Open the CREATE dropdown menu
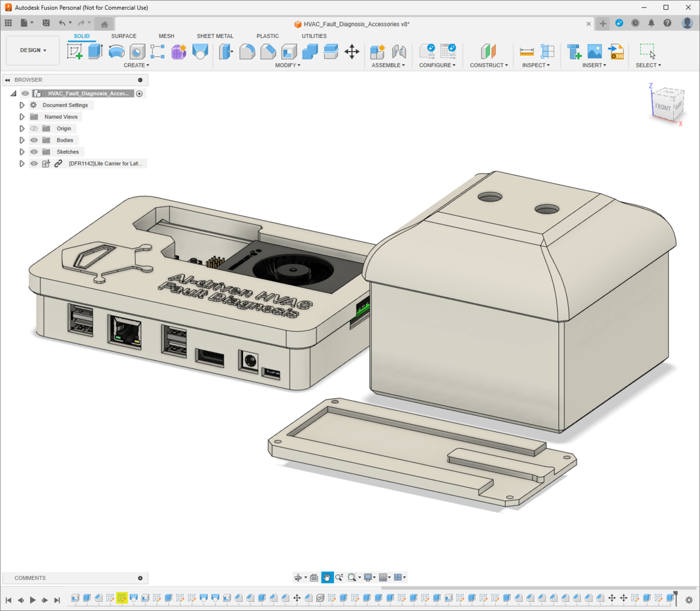700x611 pixels. 137,65
